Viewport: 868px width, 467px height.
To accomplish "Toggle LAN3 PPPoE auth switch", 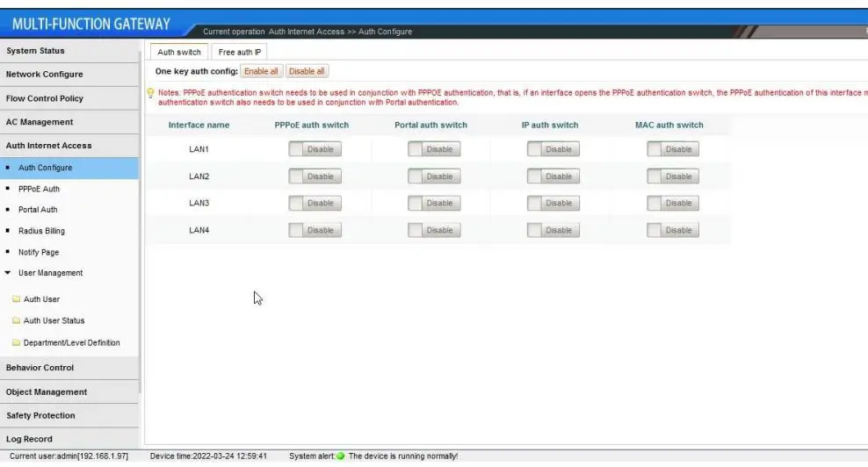I will (x=315, y=203).
